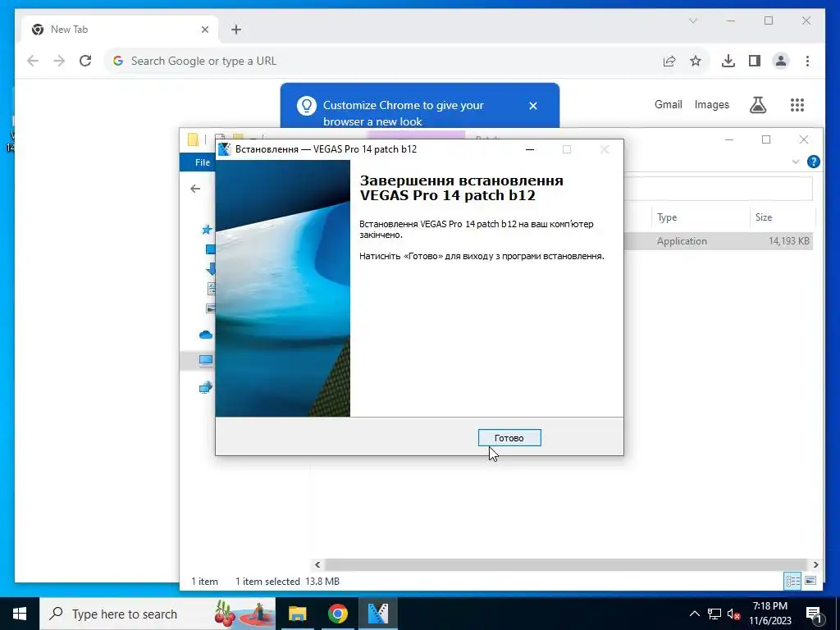This screenshot has width=840, height=630.
Task: Go back in File Explorer
Action: pos(195,189)
